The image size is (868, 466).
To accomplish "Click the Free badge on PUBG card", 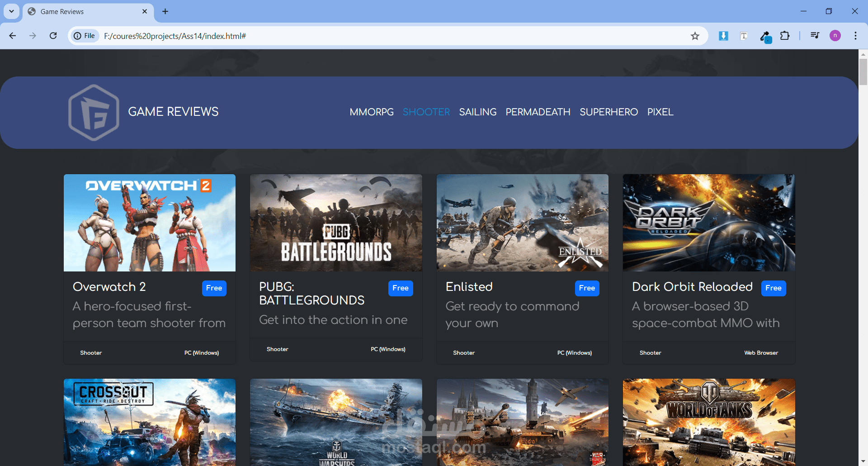I will (401, 288).
